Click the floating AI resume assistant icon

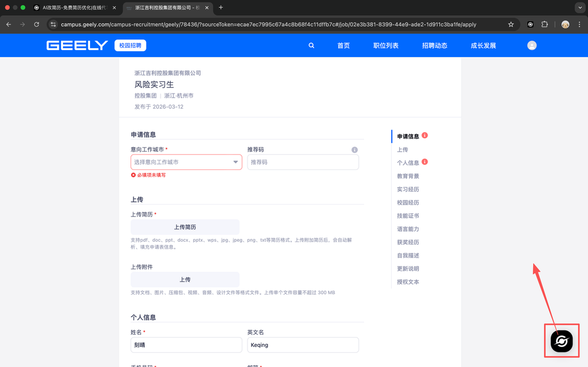(x=562, y=341)
